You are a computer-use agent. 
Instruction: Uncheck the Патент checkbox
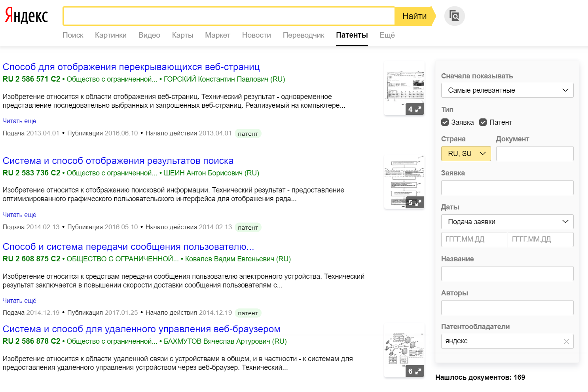(483, 122)
